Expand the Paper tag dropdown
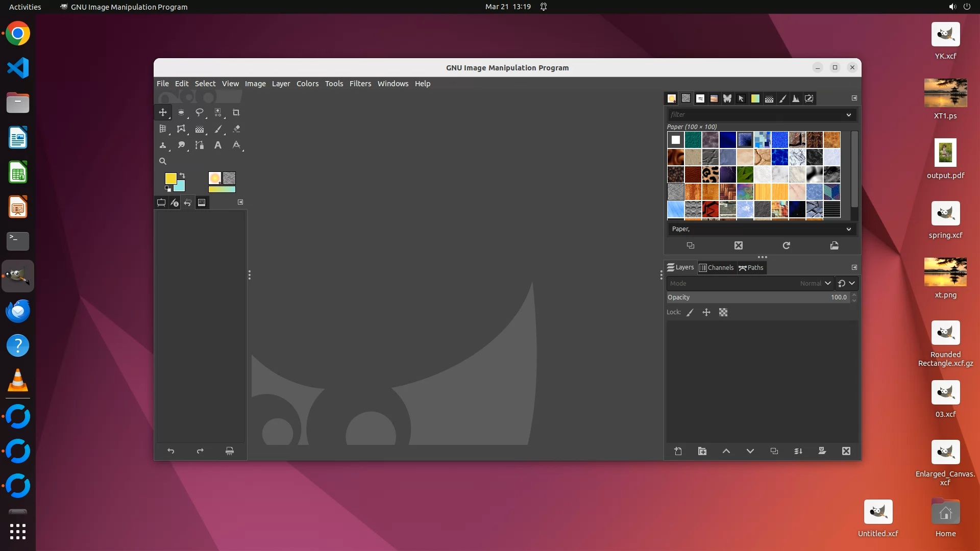Screen dimensions: 980x551 click(848, 229)
